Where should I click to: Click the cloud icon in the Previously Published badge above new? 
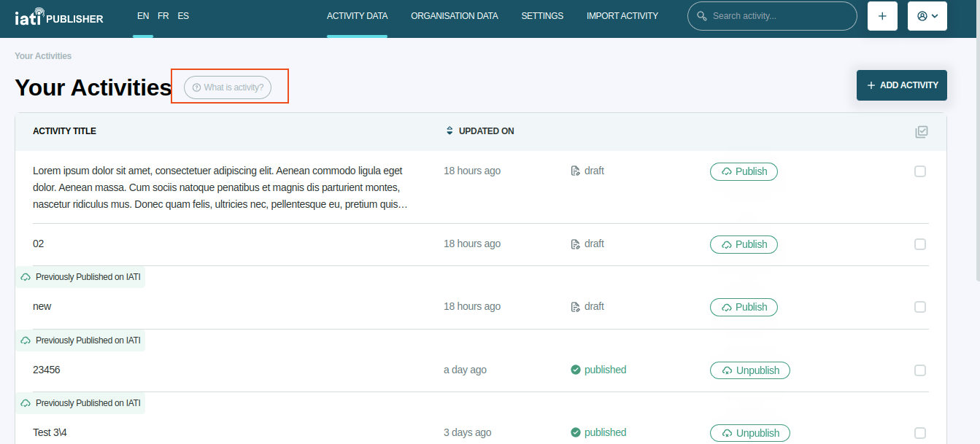(26, 277)
